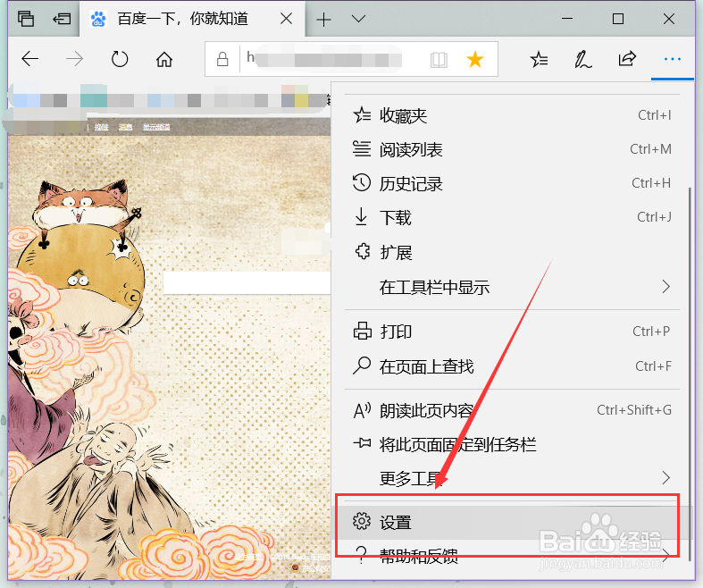Open the favorites hub icon
This screenshot has height=588, width=703.
[539, 59]
